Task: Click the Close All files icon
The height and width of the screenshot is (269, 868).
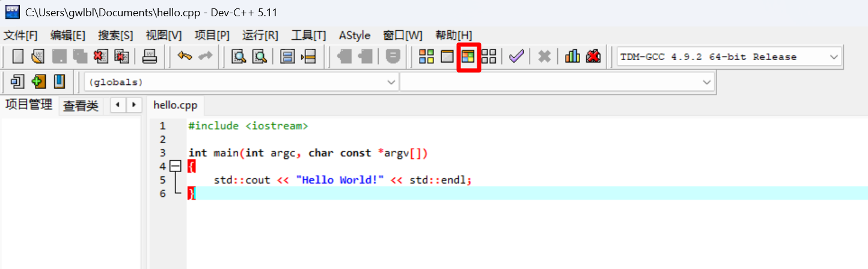Action: click(121, 57)
